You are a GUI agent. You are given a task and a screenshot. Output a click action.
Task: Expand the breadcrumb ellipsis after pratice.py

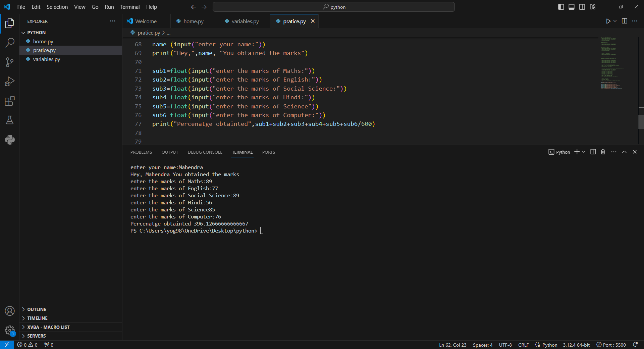169,33
